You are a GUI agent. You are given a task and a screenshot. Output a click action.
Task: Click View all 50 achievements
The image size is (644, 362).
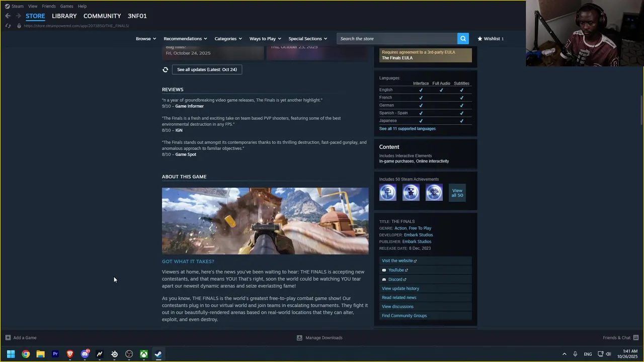(457, 193)
